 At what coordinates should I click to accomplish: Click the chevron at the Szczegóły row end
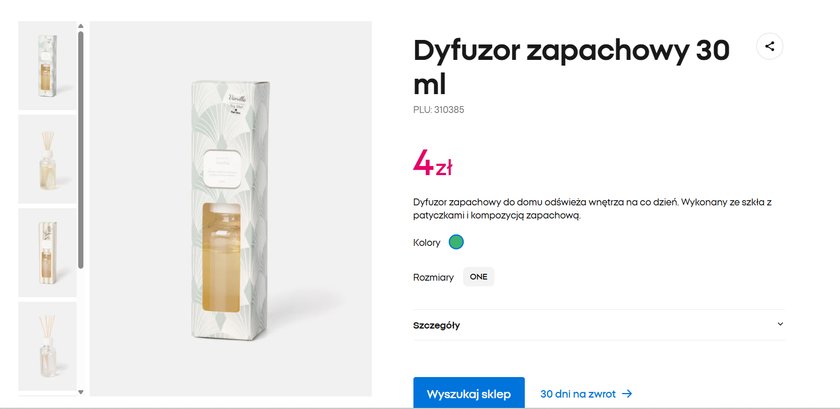(780, 324)
